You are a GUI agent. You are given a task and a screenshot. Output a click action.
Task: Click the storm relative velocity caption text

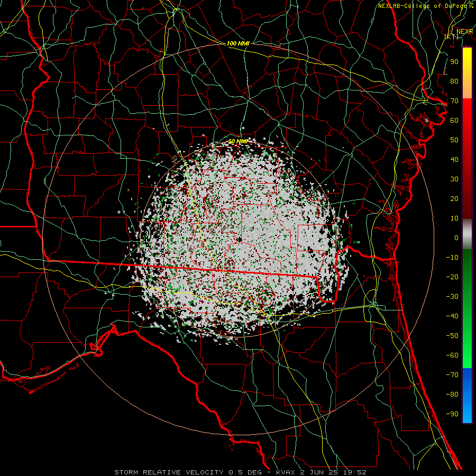click(241, 472)
